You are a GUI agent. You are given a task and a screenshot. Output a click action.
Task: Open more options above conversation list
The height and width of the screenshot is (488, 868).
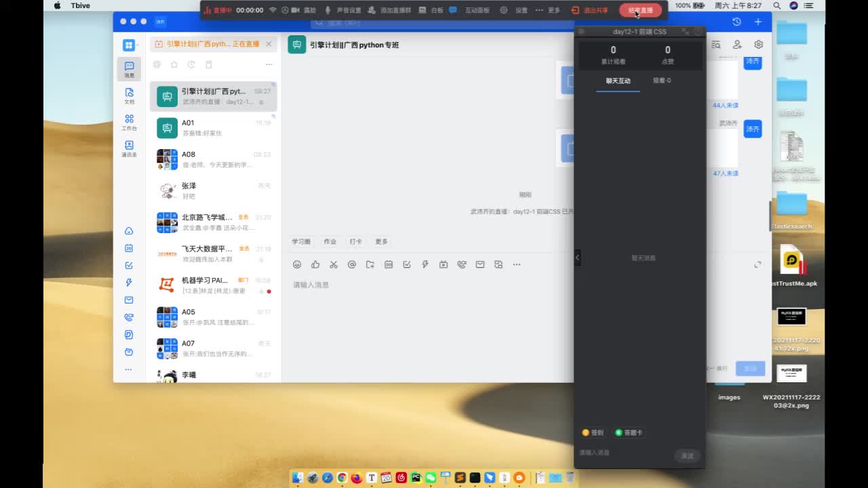click(269, 64)
